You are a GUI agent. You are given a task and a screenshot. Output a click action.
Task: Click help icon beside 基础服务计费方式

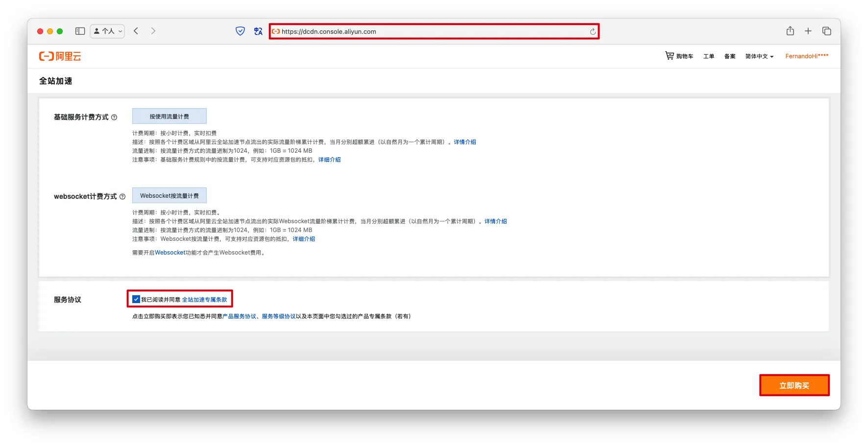click(114, 117)
